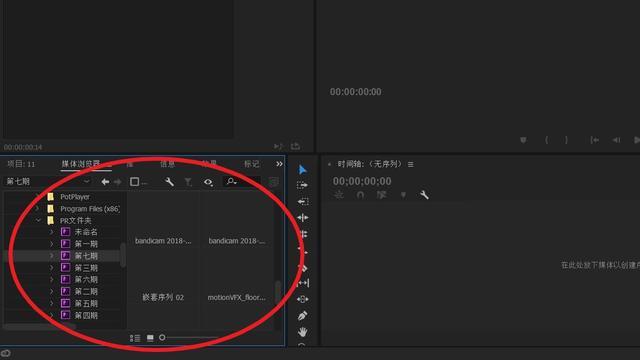Click the program monitor timecode 00:00:00:00

pos(356,92)
